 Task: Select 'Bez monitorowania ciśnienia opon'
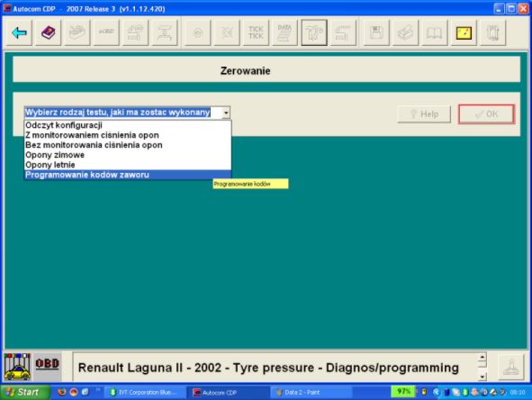128,145
